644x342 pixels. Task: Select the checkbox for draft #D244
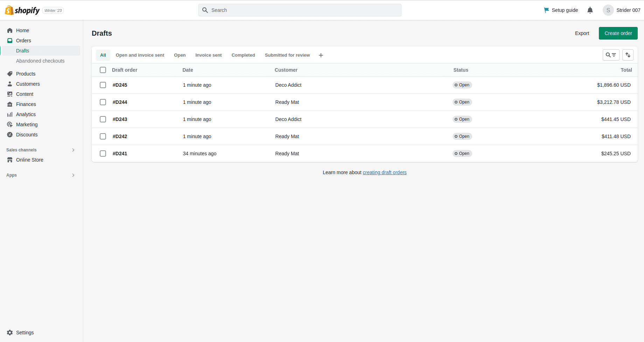click(103, 102)
